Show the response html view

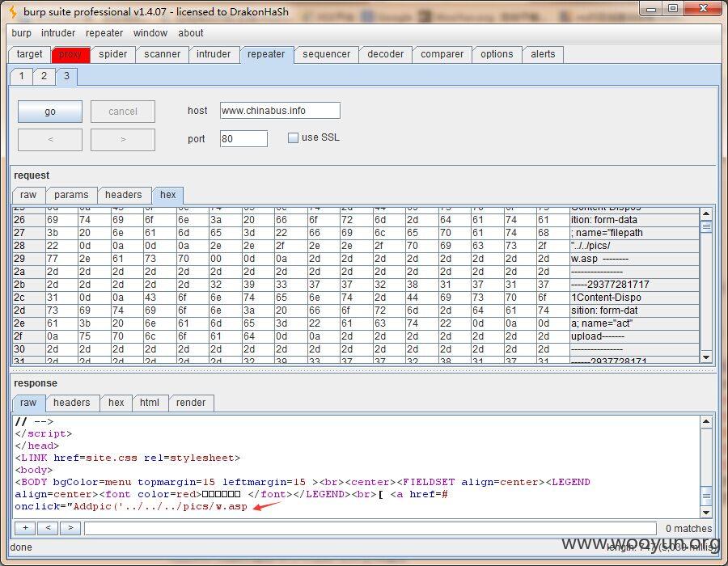pos(150,403)
